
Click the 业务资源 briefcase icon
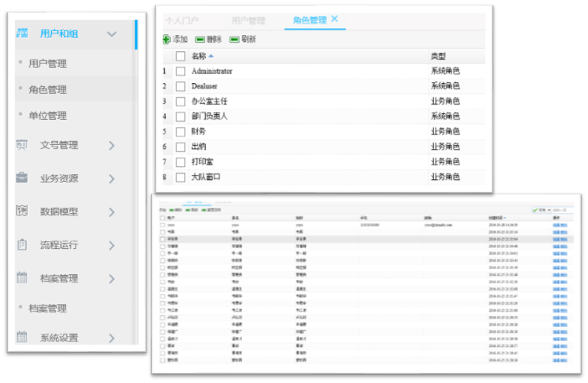click(x=22, y=178)
